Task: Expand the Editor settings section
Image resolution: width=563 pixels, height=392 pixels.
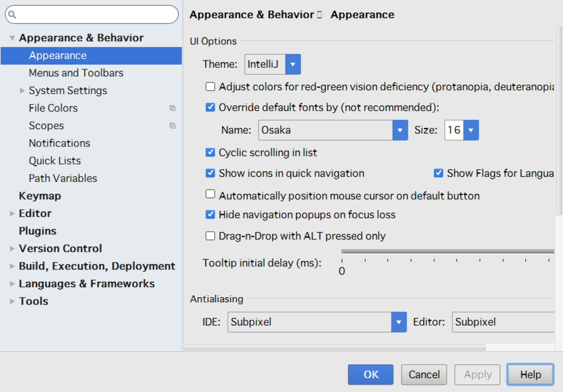Action: click(12, 214)
